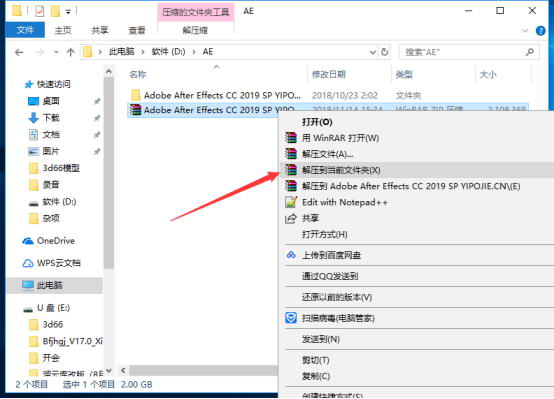Open the Help question mark icon
The width and height of the screenshot is (554, 399).
click(541, 31)
